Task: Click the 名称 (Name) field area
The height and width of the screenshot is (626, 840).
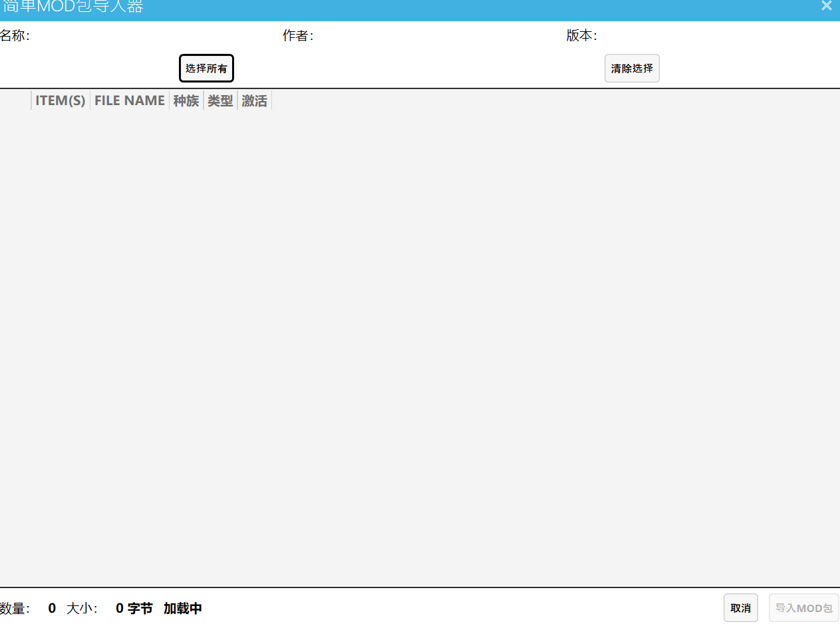Action: pyautogui.click(x=15, y=35)
